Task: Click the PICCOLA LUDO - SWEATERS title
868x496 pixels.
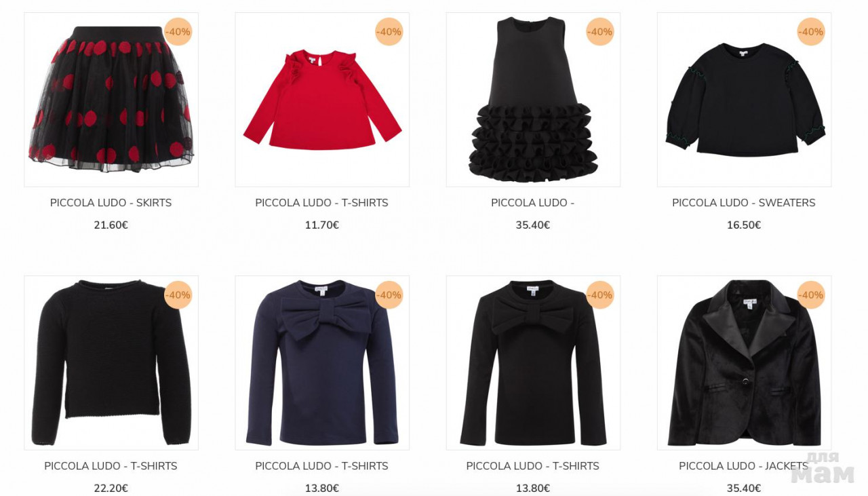Action: click(744, 203)
